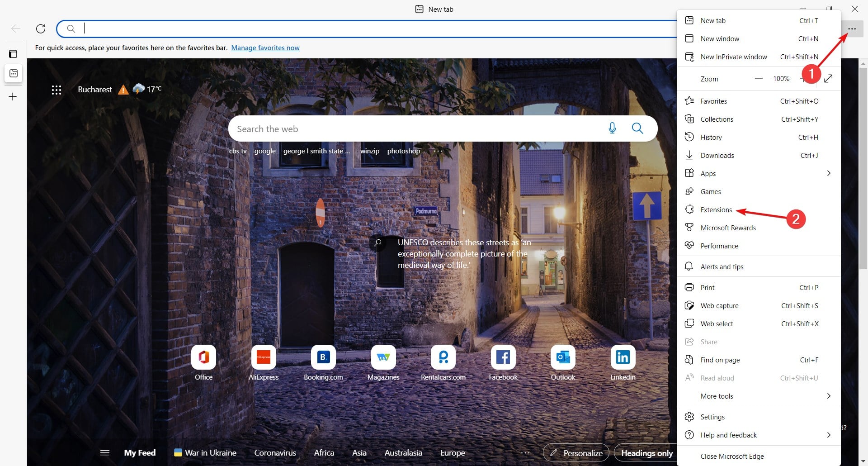Open Alerts and tips menu item
868x466 pixels.
click(759, 266)
